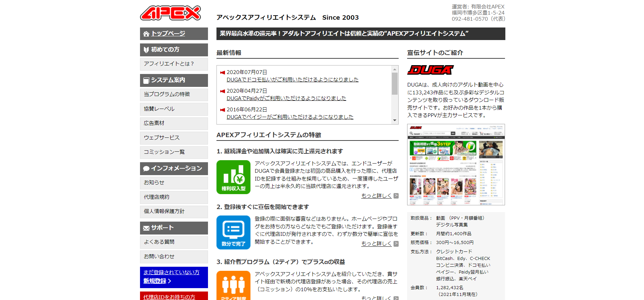This screenshot has width=644, height=300.
Task: Click the member count 1,282,432名
Action: [450, 288]
